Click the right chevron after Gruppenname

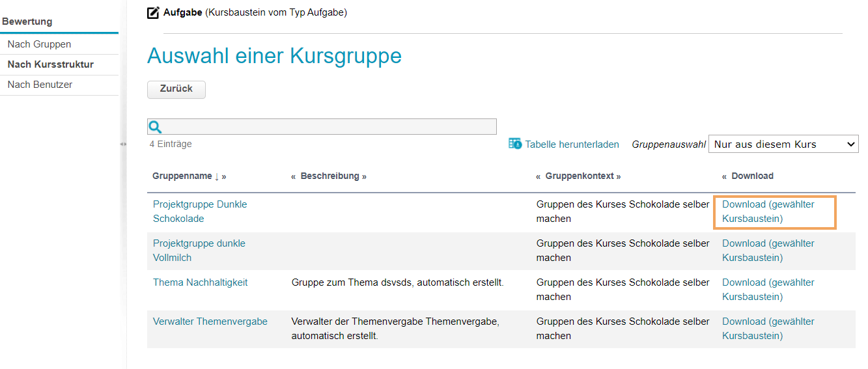224,176
